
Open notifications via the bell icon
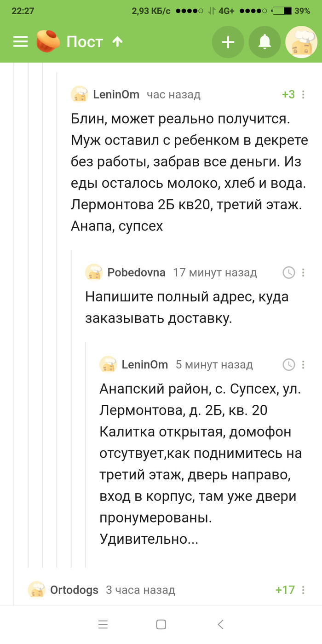264,42
